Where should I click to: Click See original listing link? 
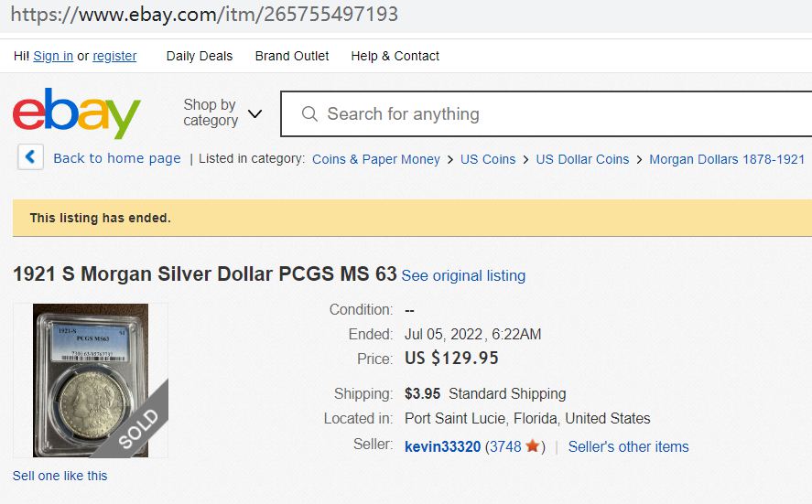463,275
